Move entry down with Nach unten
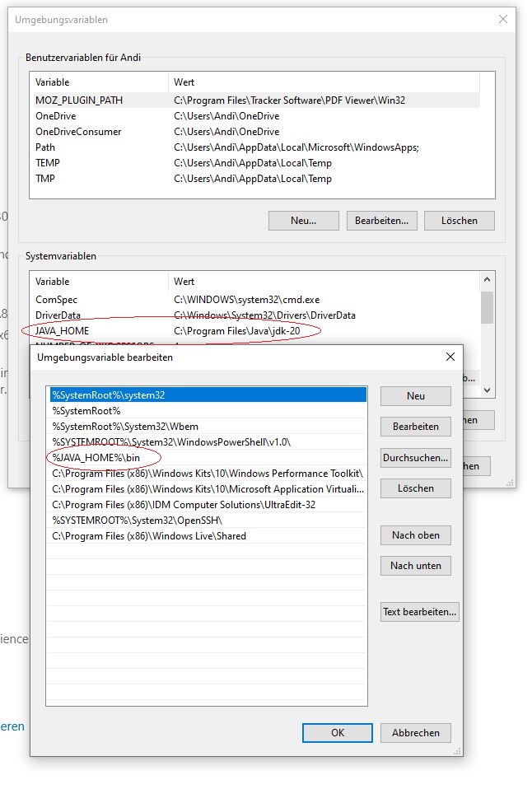This screenshot has height=789, width=532. (x=415, y=566)
